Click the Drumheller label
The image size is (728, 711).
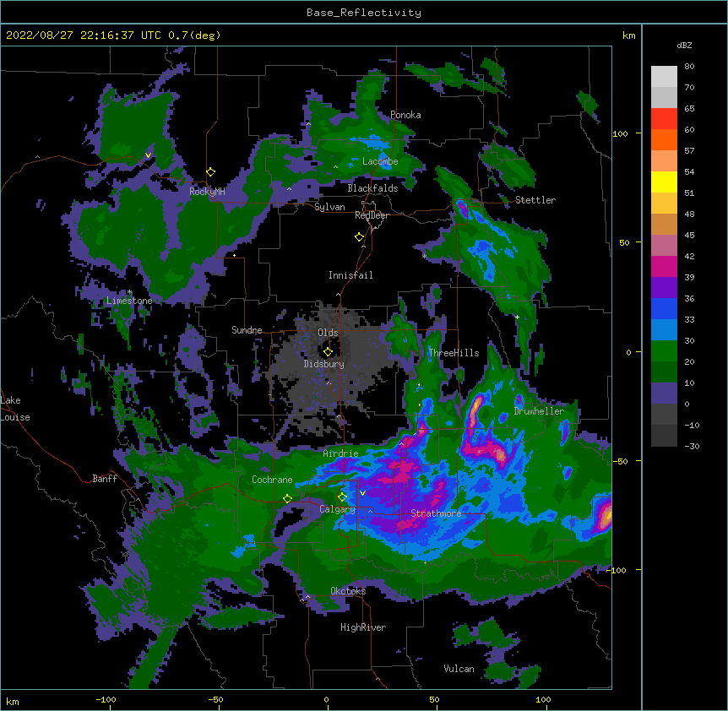(x=539, y=411)
